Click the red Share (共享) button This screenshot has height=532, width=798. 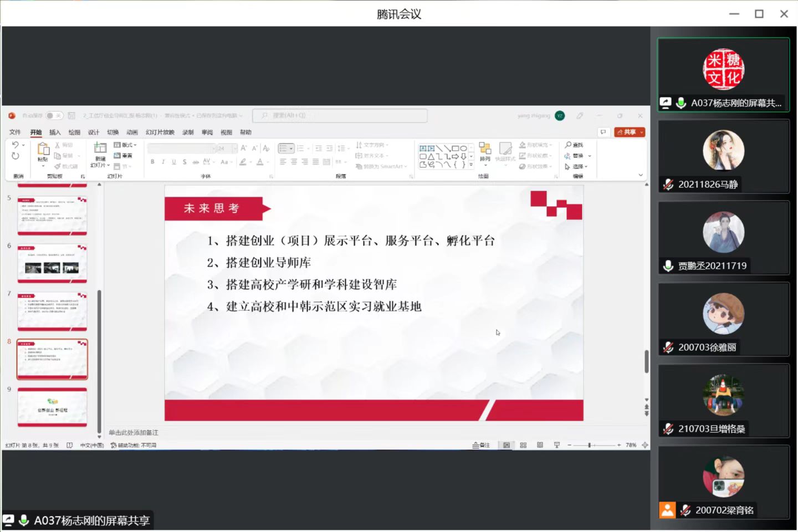(x=627, y=132)
